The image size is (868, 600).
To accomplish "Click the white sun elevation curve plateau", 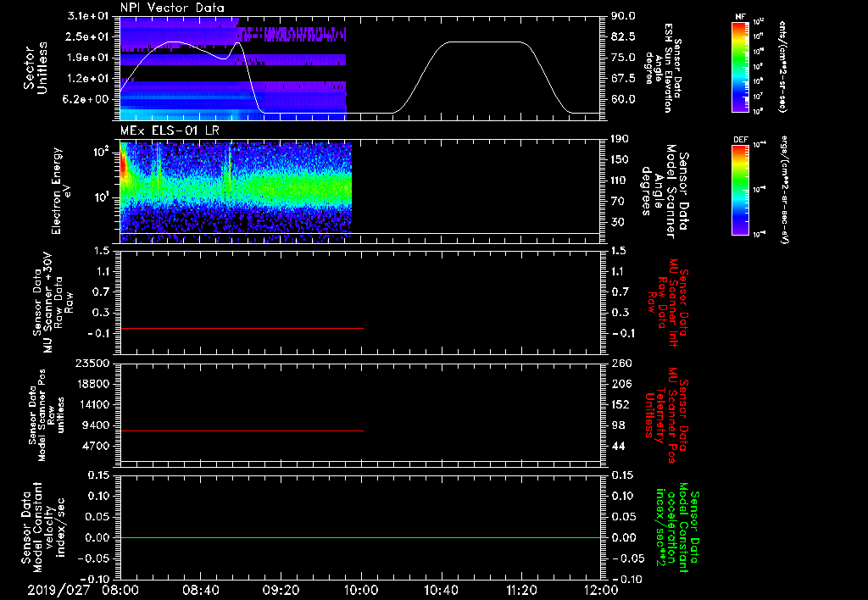I will point(484,42).
